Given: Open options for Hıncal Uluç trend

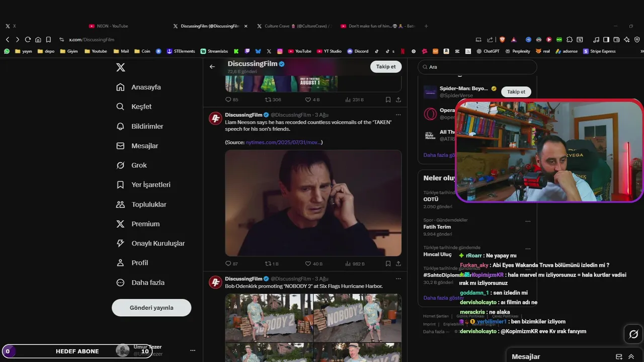Looking at the screenshot, I should (x=528, y=248).
